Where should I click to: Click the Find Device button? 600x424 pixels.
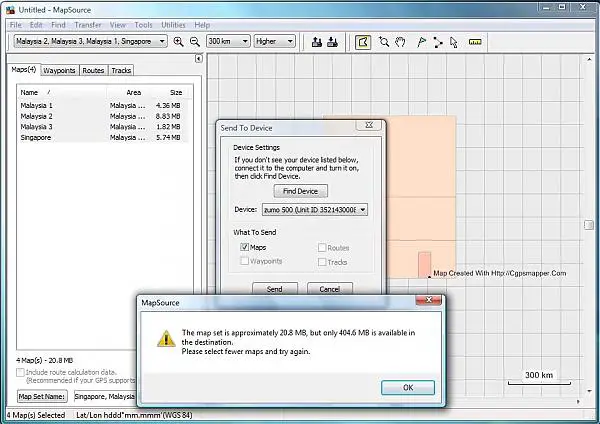(300, 191)
